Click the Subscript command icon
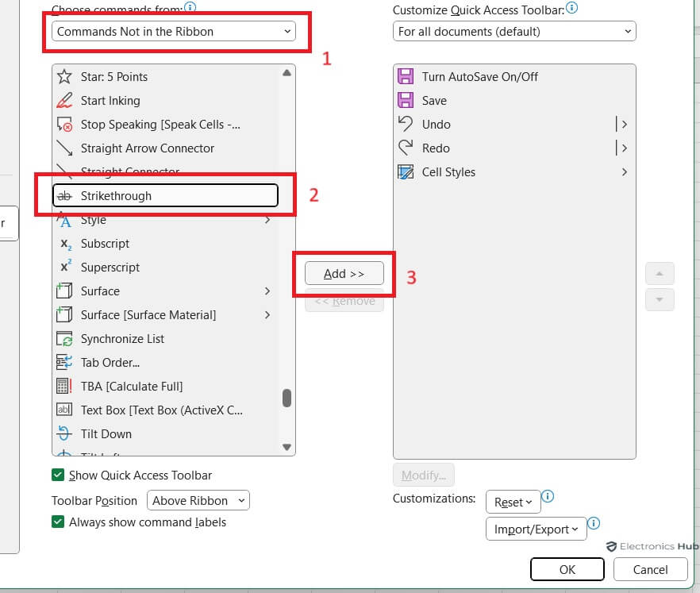Viewport: 700px width, 593px height. [65, 244]
